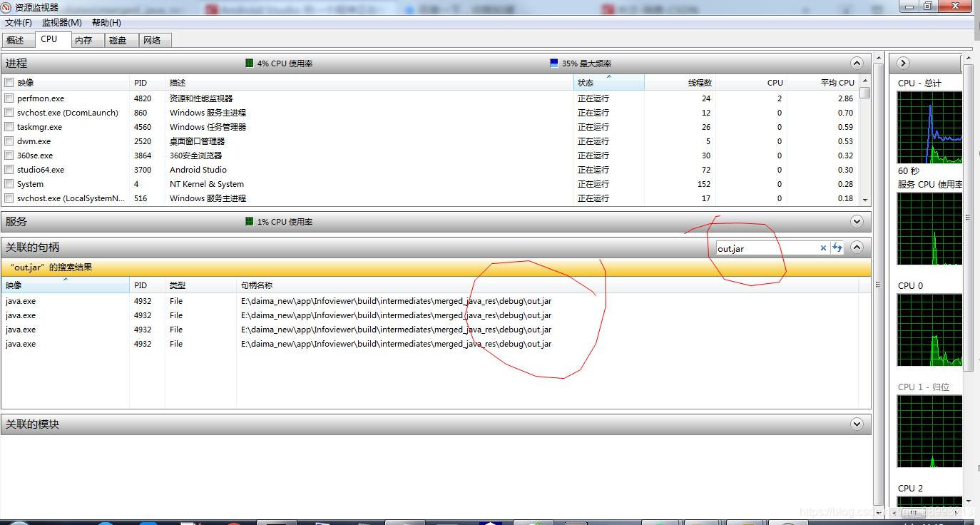The height and width of the screenshot is (525, 980).
Task: Switch to the 内存 tab
Action: [x=85, y=40]
